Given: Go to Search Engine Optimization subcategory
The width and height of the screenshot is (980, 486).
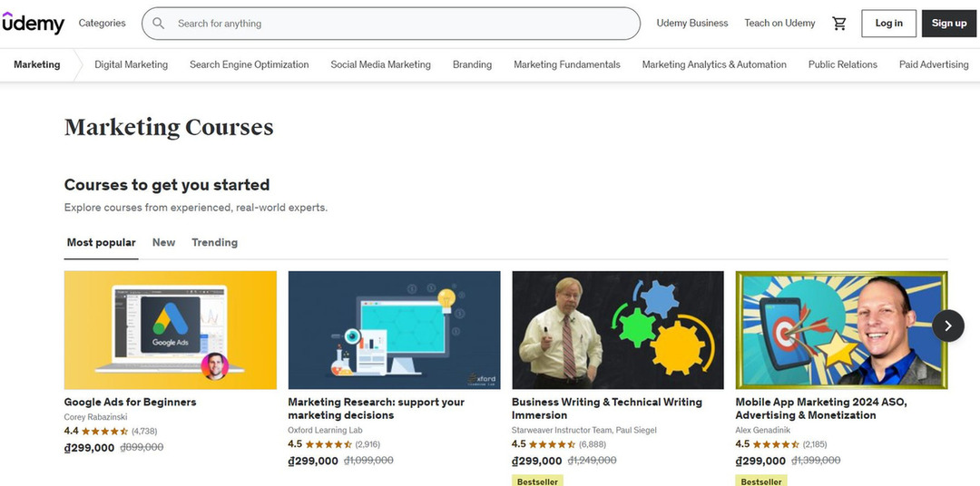Looking at the screenshot, I should click(250, 64).
